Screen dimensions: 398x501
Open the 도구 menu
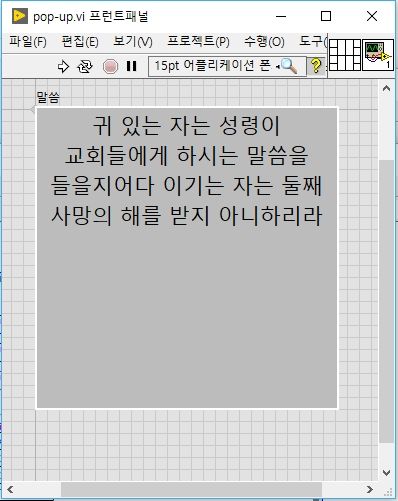(313, 41)
